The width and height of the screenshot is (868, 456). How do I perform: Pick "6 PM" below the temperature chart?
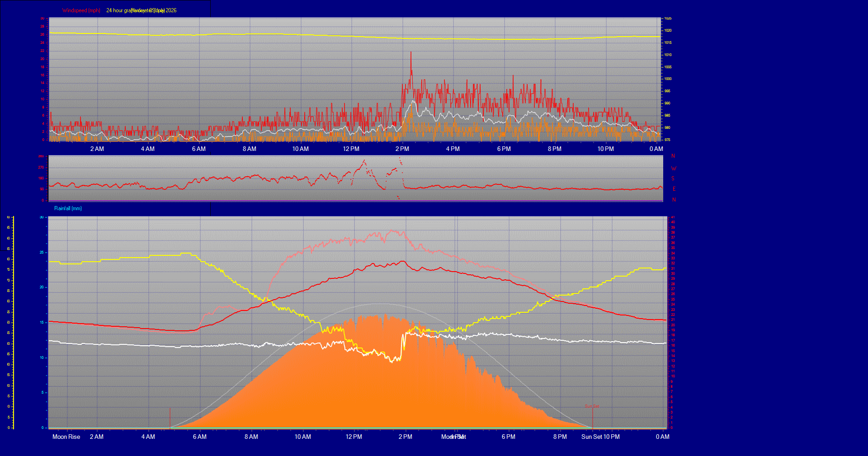tap(508, 437)
